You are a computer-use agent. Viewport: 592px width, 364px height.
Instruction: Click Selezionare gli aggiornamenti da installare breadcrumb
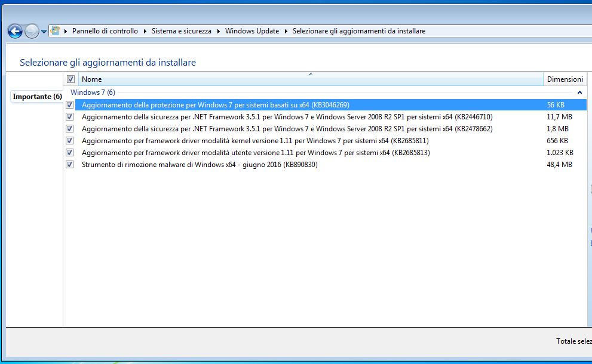(359, 31)
